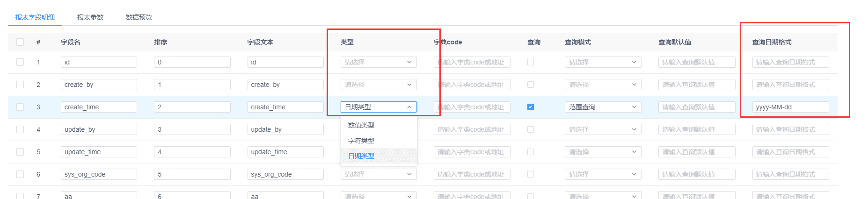Switch to the 报表参数 tab
Image resolution: width=868 pixels, height=199 pixels.
tap(90, 17)
